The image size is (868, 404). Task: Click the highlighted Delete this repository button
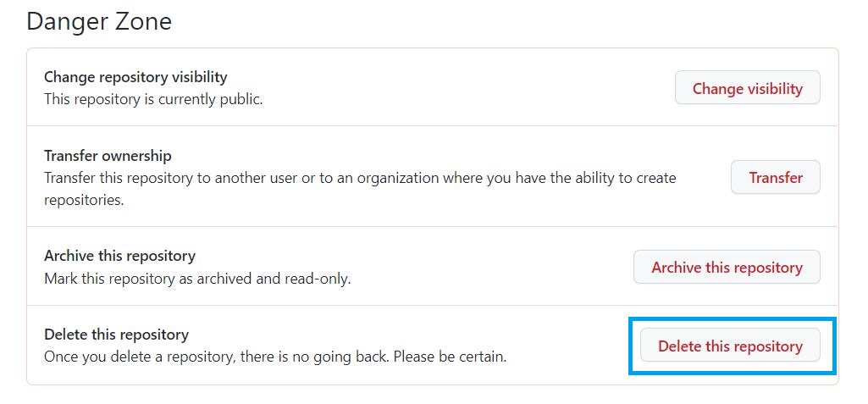[x=730, y=346]
